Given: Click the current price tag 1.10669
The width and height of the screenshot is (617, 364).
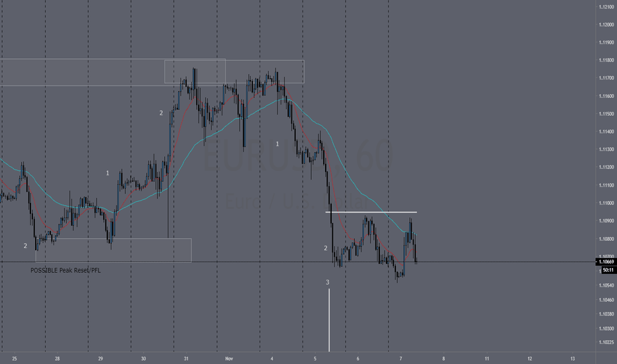Looking at the screenshot, I should point(606,261).
